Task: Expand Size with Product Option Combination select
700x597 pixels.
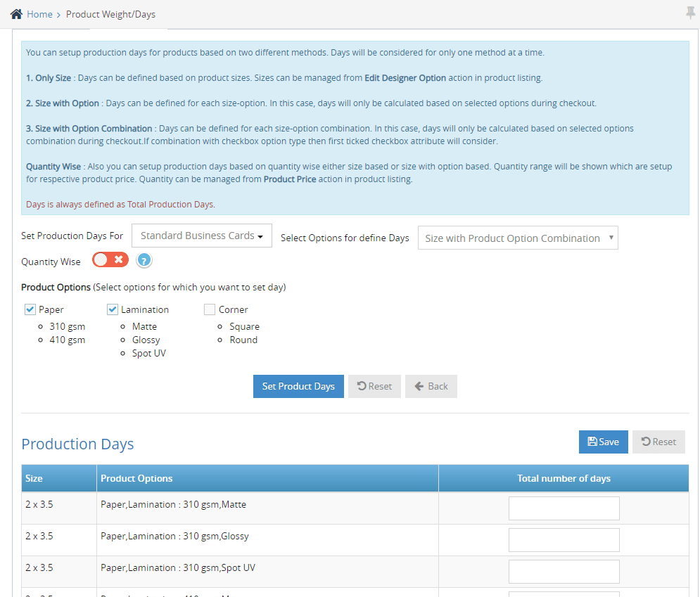Action: pyautogui.click(x=518, y=238)
